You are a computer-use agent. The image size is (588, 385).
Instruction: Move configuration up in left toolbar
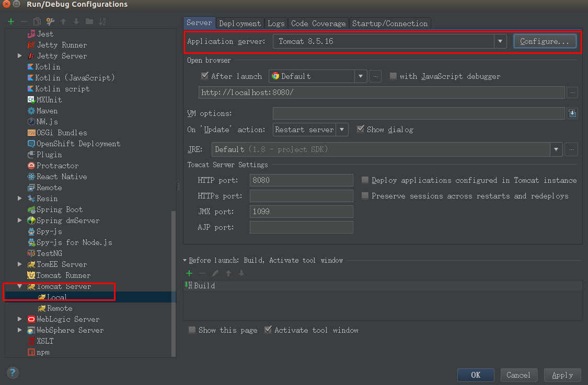[63, 21]
